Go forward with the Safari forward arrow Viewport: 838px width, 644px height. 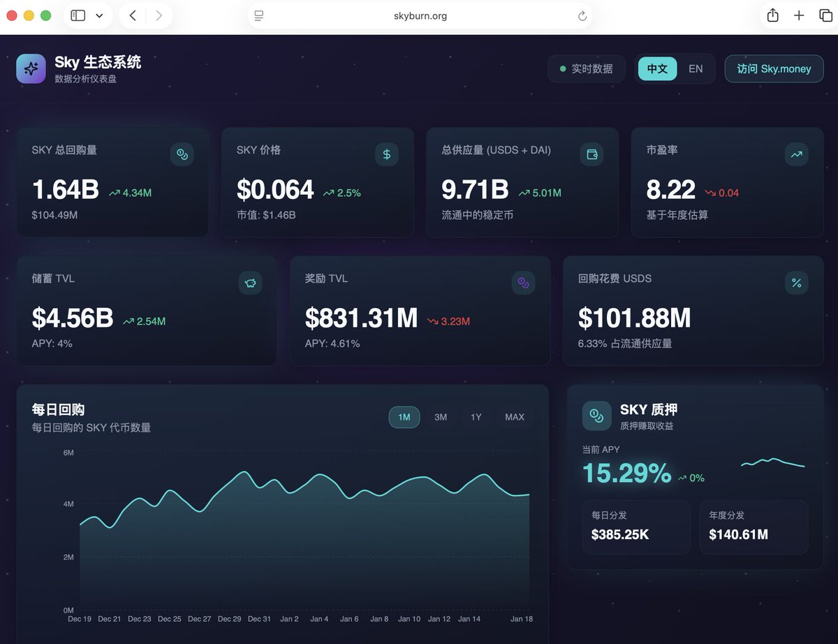(159, 15)
